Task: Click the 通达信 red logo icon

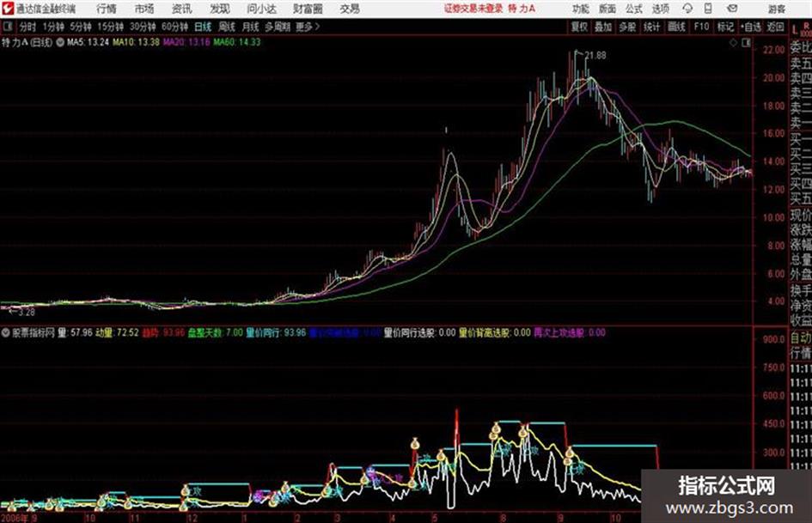Action: point(8,9)
